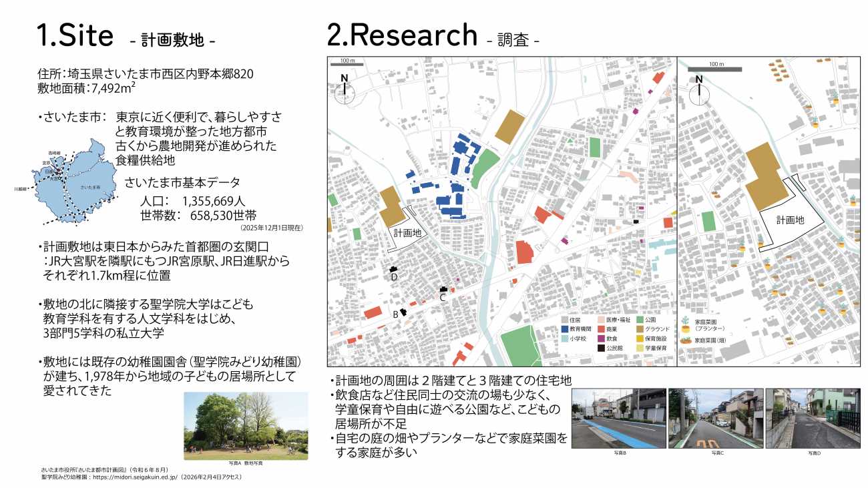The width and height of the screenshot is (868, 488).
Task: Click the brown グラウンド legend swatch
Action: click(x=640, y=329)
